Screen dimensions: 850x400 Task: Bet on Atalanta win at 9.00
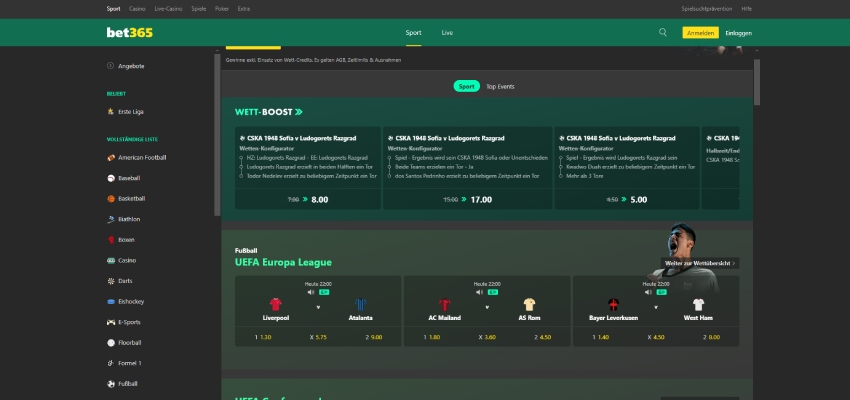pos(374,337)
